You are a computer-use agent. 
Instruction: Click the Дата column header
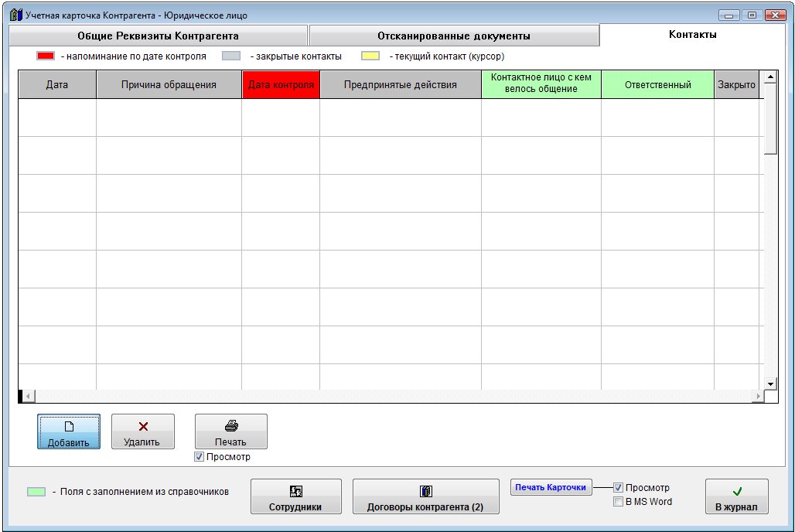point(57,85)
